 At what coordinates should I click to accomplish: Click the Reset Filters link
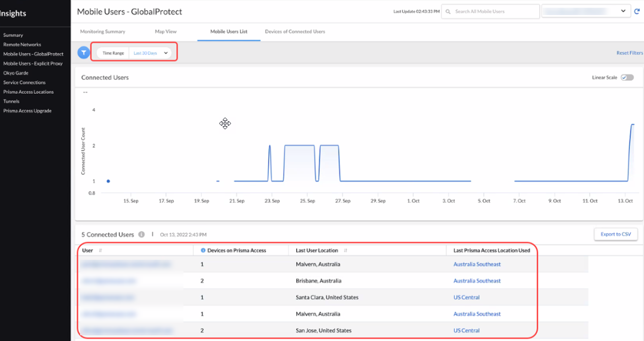[x=629, y=53]
